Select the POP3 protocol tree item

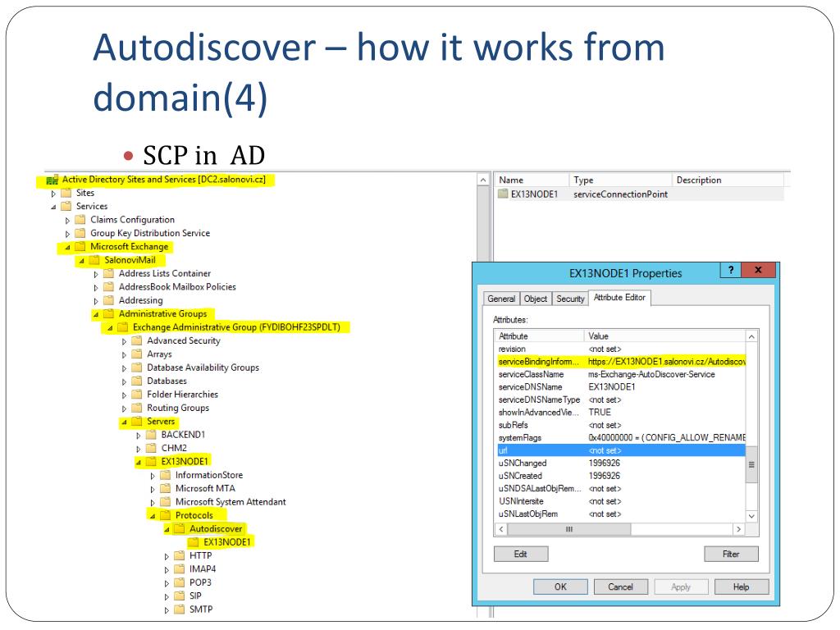[200, 582]
